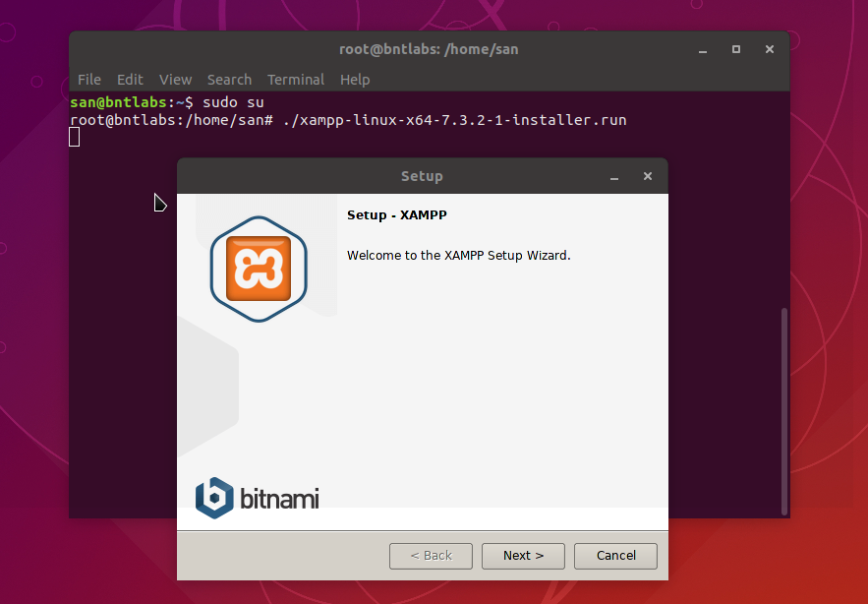
Task: Minimize the Setup dialog
Action: coord(614,177)
